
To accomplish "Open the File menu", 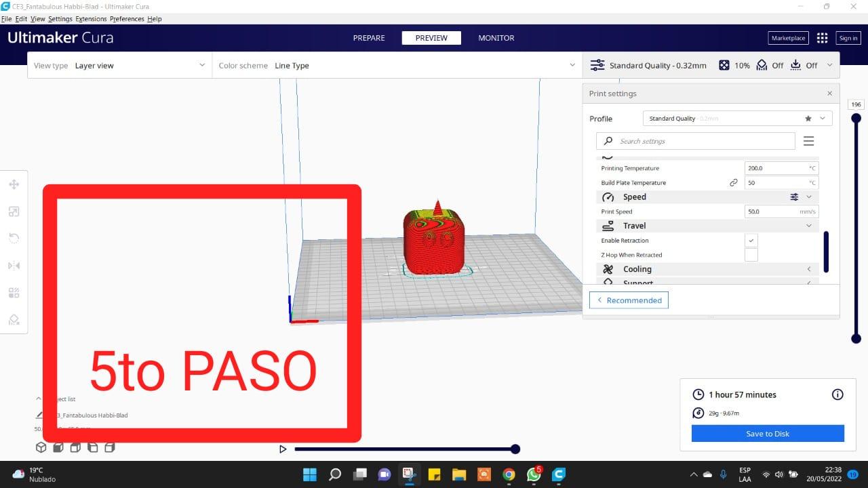I will coord(7,19).
